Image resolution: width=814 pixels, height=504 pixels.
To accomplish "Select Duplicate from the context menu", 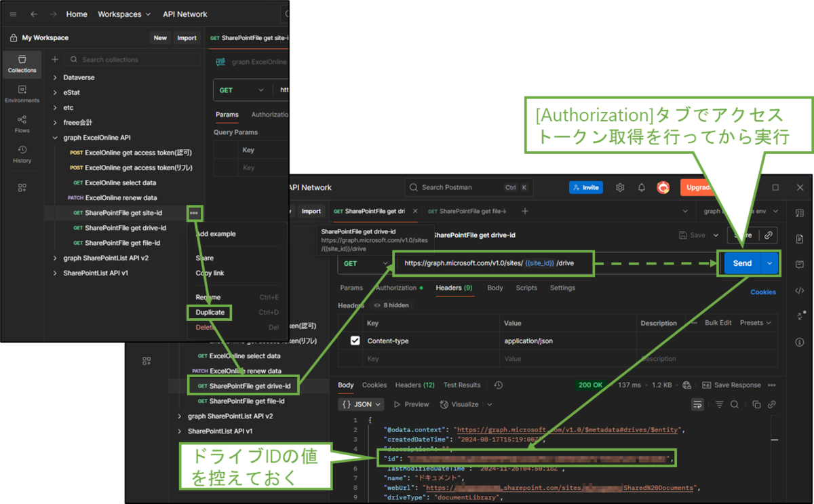I will [210, 313].
